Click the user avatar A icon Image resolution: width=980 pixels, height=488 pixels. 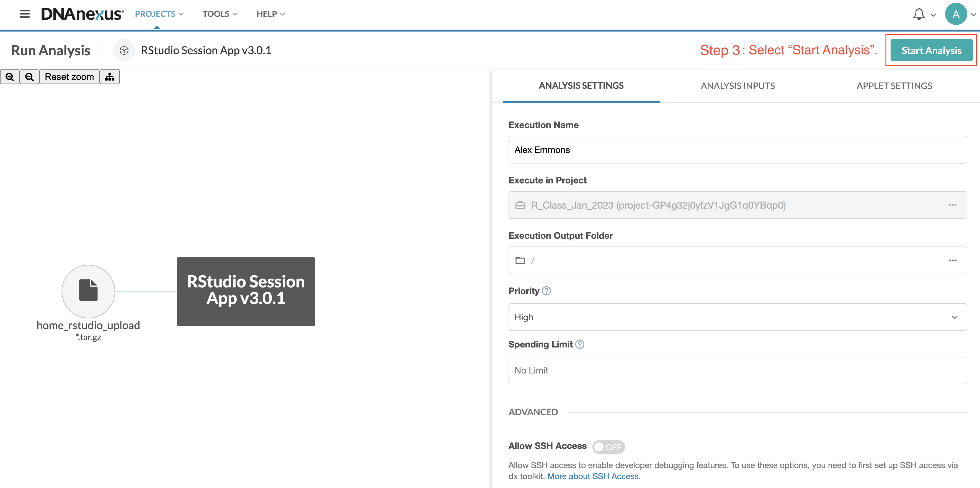(955, 14)
